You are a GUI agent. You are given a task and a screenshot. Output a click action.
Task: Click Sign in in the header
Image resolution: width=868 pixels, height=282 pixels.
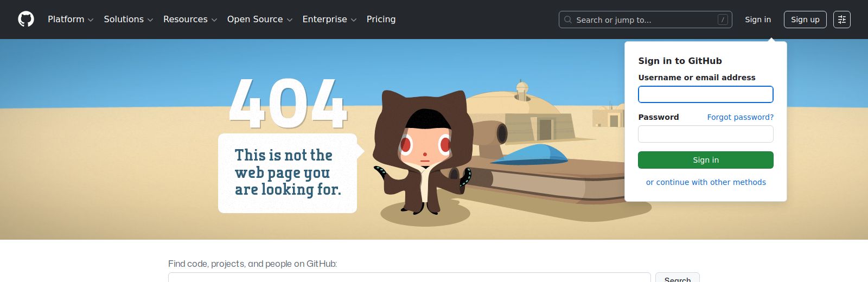pyautogui.click(x=758, y=20)
